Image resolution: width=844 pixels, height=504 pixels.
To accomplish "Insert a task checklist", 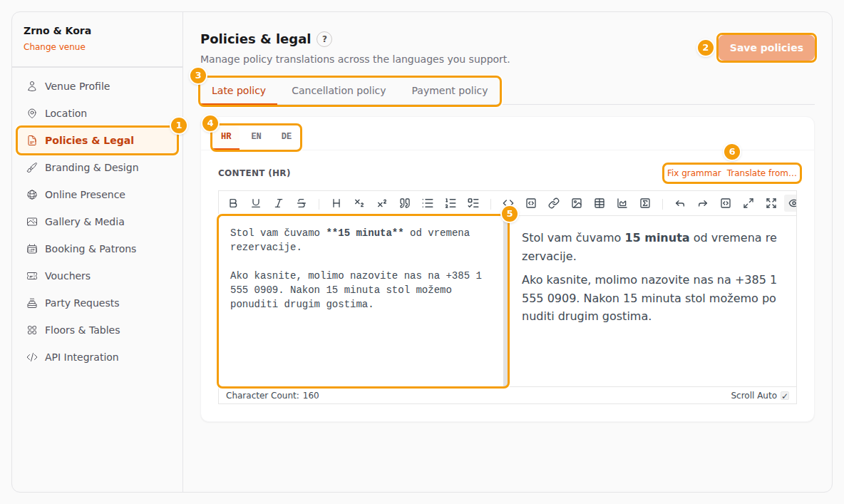I will tap(473, 203).
